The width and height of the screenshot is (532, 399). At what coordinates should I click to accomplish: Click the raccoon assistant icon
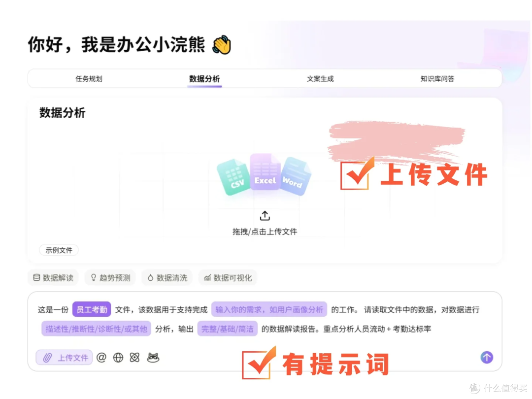153,358
